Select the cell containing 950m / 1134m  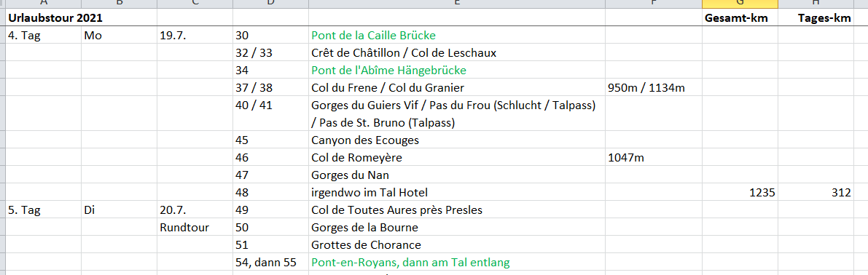[x=653, y=88]
